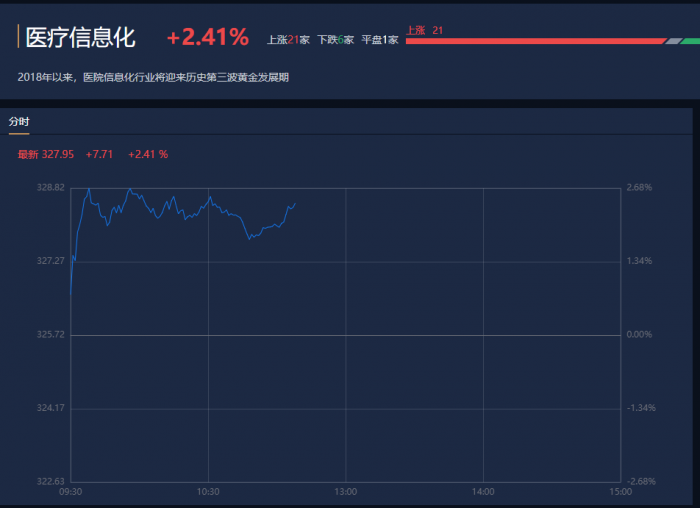Click the 2018年以来 sector description text
The image size is (700, 508).
(153, 77)
